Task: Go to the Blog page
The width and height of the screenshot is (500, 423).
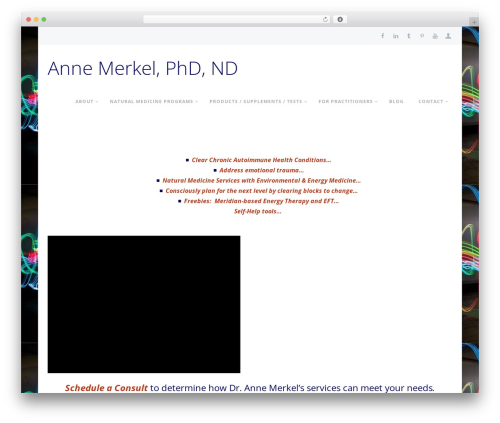Action: (x=396, y=101)
